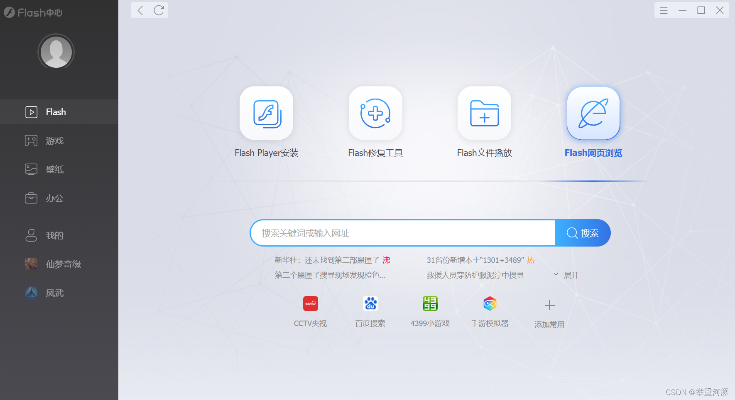This screenshot has height=400, width=735.
Task: Refresh the page with reload icon
Action: click(x=159, y=10)
